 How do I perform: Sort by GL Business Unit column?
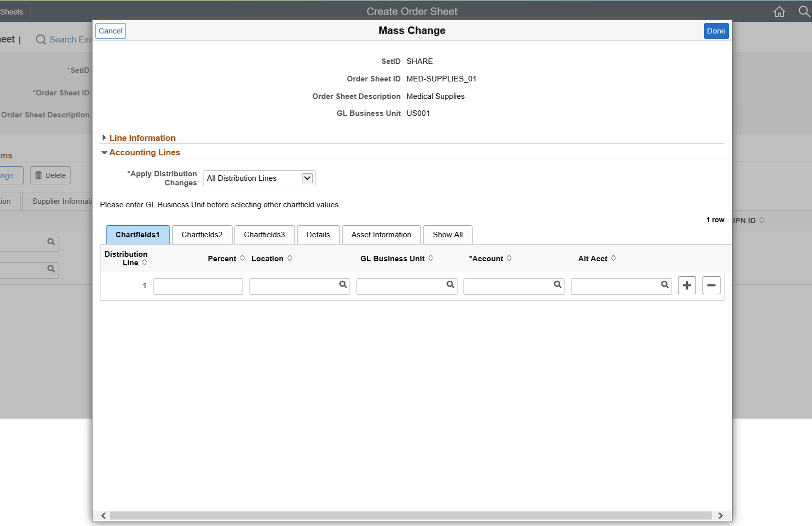431,258
